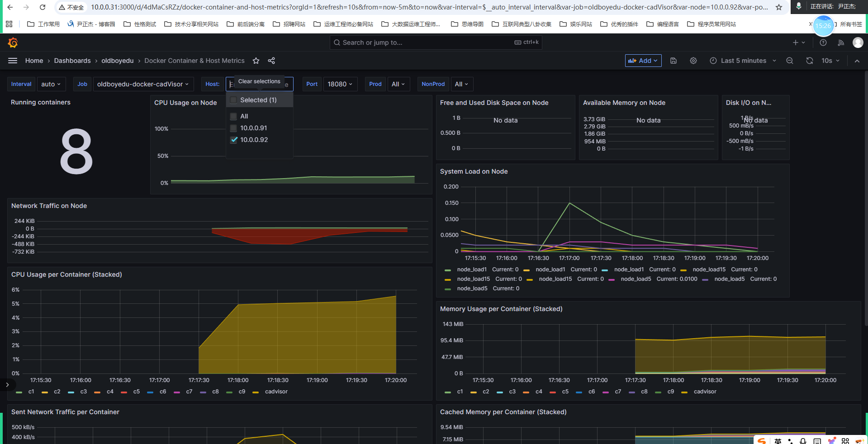Check the 10.0.0.91 host checkbox

tap(233, 128)
